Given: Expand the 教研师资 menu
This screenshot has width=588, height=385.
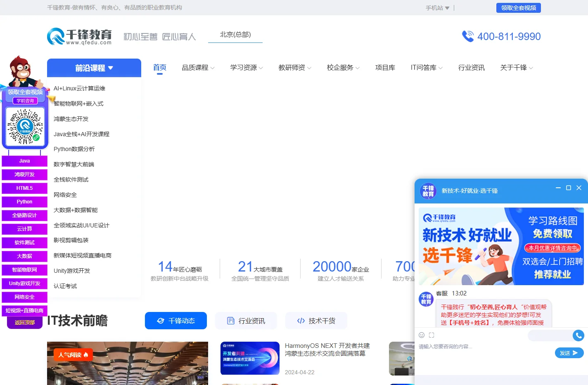Looking at the screenshot, I should pos(295,68).
